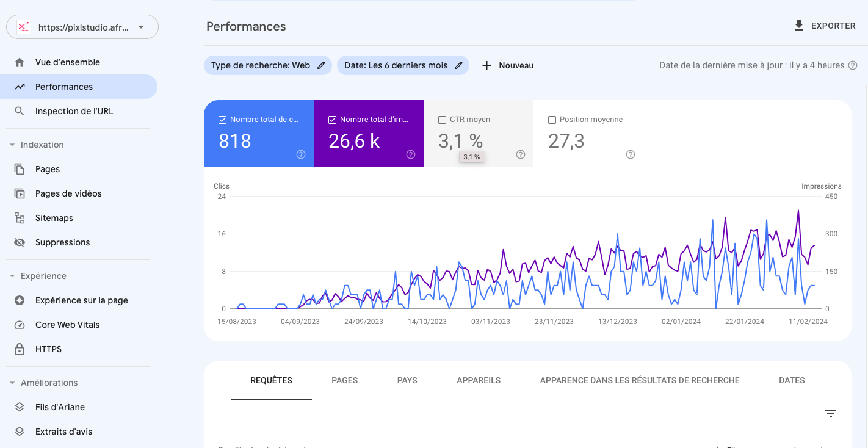Open Core Web Vitals report
The image size is (868, 448).
point(67,325)
